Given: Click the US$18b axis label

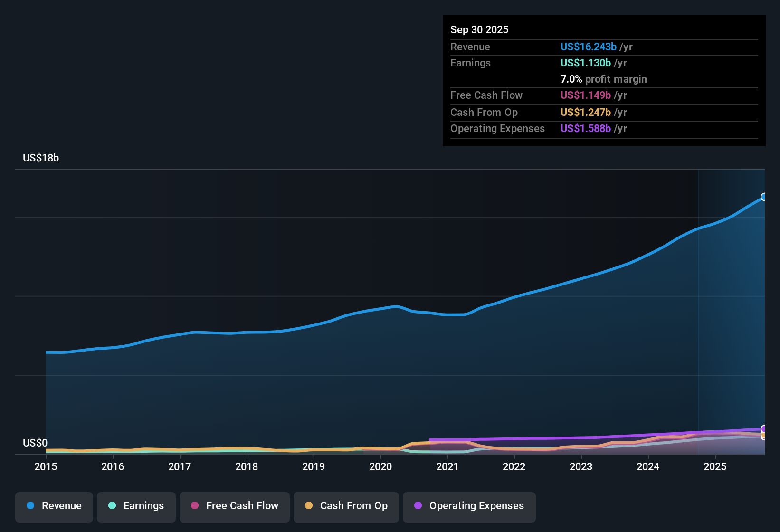Looking at the screenshot, I should [41, 158].
